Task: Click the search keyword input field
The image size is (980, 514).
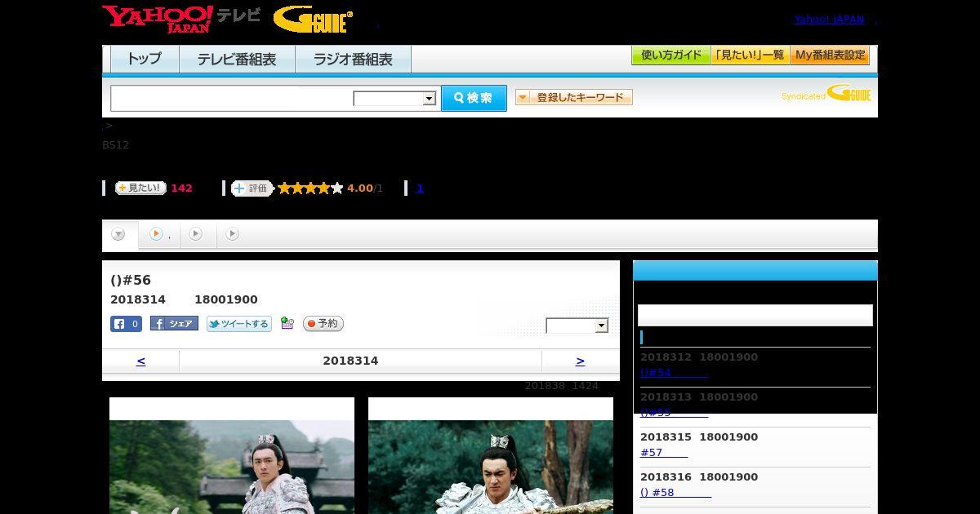Action: click(231, 98)
